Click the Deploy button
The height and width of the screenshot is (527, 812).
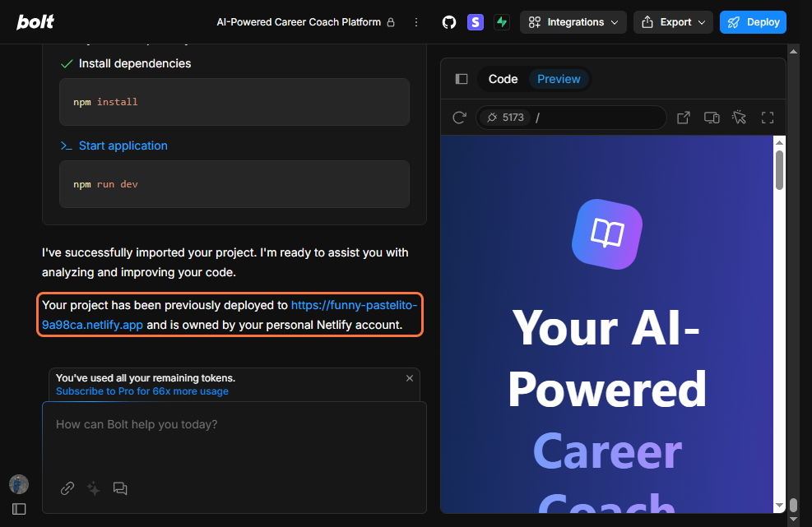pos(753,22)
